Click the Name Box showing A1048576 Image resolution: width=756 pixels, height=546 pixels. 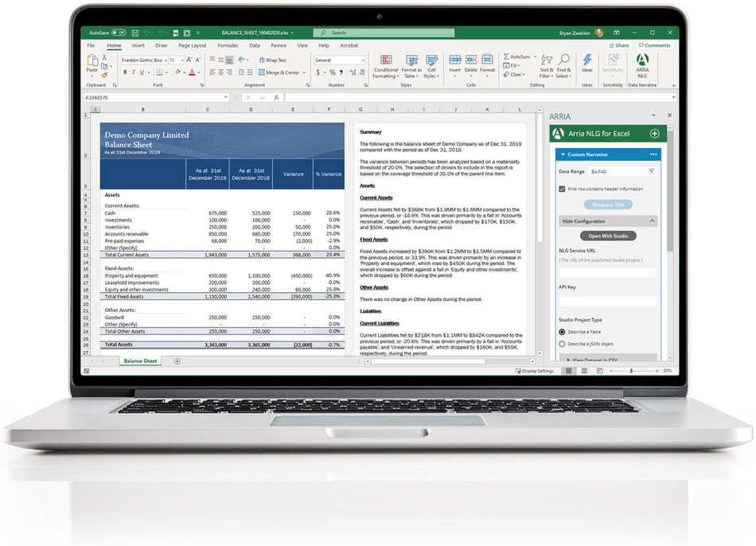pos(155,97)
